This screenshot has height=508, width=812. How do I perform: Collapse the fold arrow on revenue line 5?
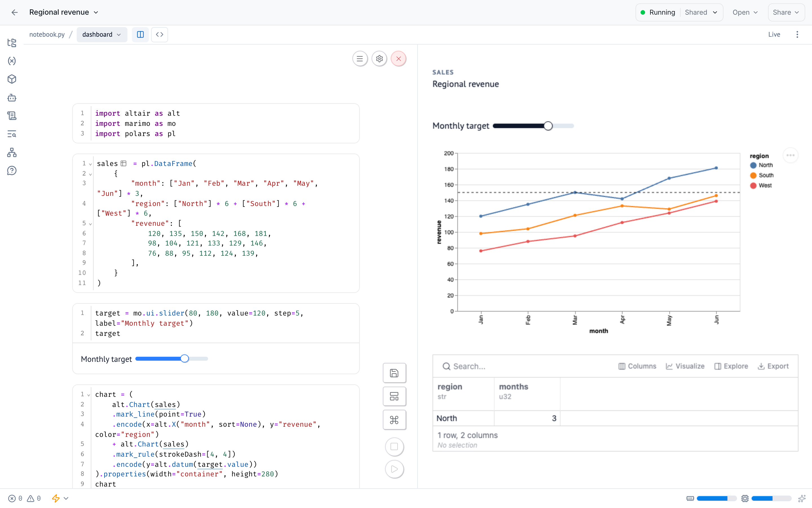click(x=90, y=224)
